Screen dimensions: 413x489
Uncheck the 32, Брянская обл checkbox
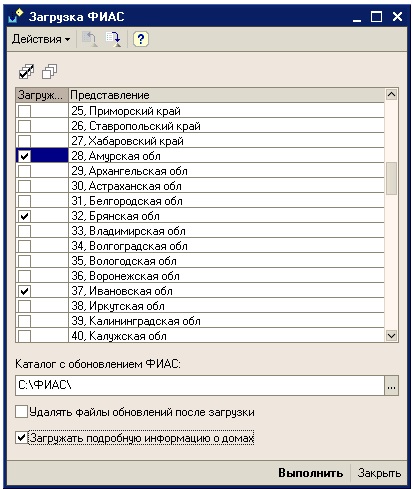click(24, 216)
